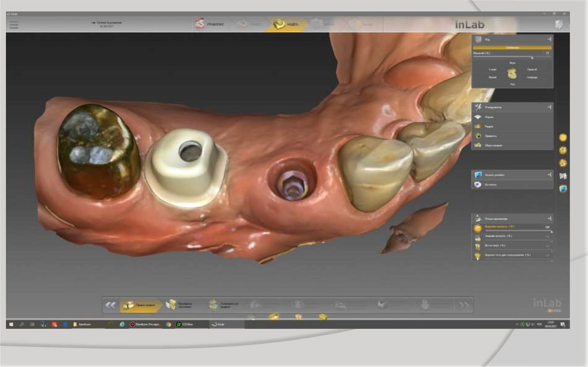Viewport: 588px width, 367px height.
Task: Click the third yellow side palette icon
Action: 563,163
